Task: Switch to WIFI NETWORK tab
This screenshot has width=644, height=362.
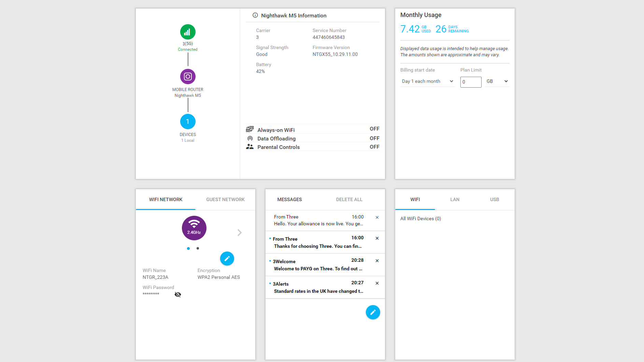Action: 166,200
